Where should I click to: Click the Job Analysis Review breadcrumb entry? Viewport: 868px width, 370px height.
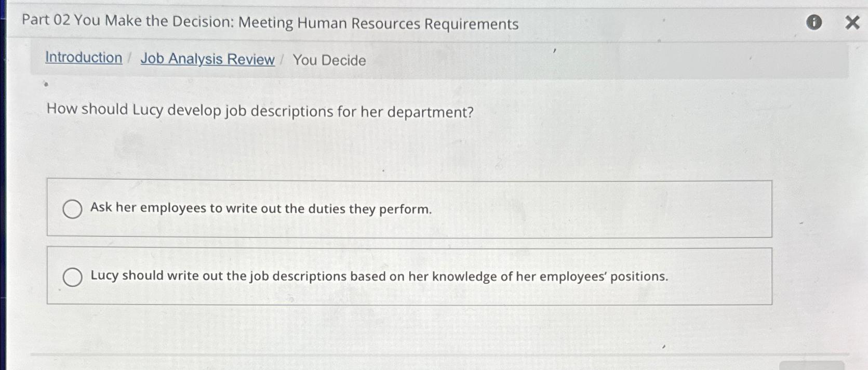point(207,59)
